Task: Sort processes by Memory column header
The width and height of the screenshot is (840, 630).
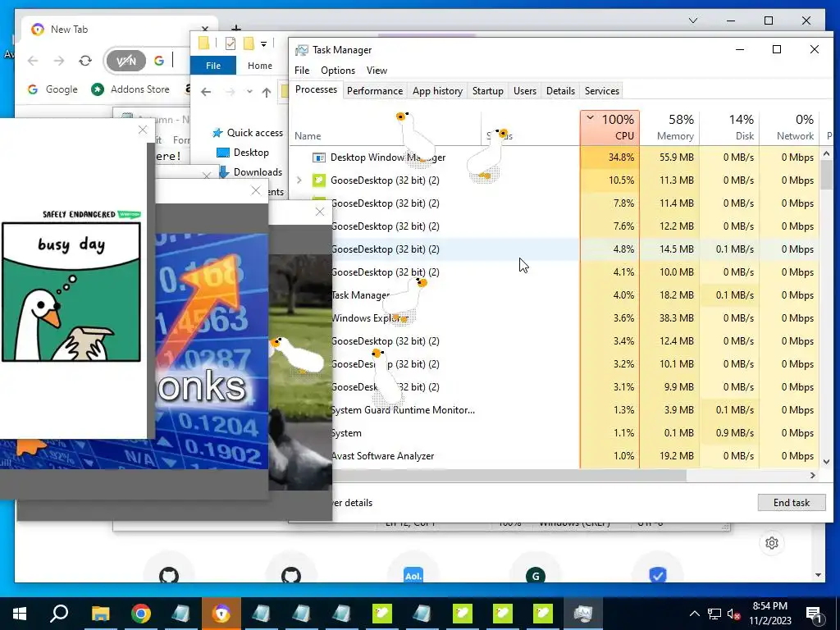Action: (x=669, y=127)
